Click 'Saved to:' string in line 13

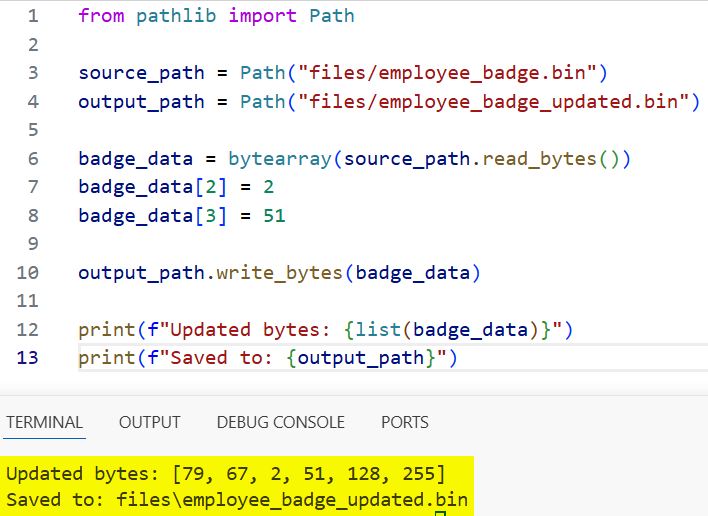tap(222, 358)
